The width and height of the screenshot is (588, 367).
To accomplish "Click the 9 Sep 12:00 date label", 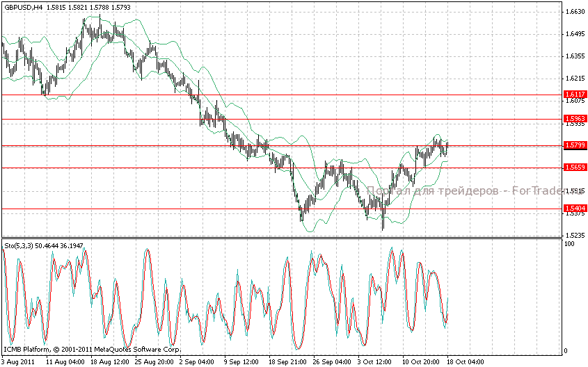I will (241, 362).
